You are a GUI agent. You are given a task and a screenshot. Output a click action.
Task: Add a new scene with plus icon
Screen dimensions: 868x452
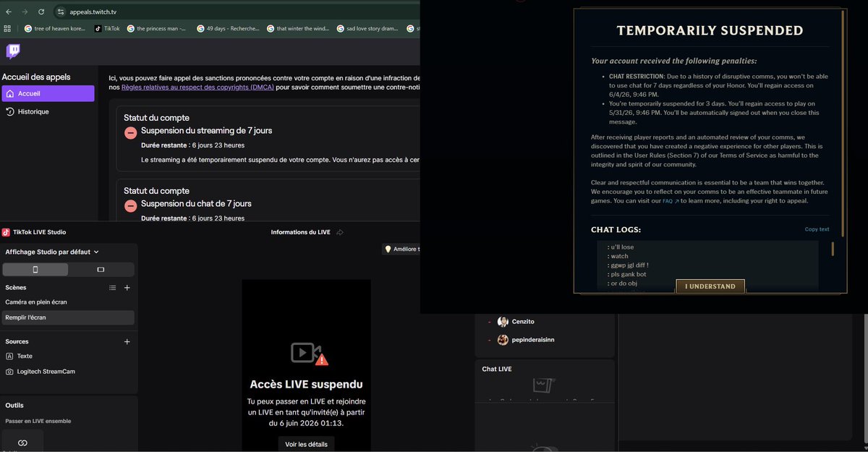point(127,287)
